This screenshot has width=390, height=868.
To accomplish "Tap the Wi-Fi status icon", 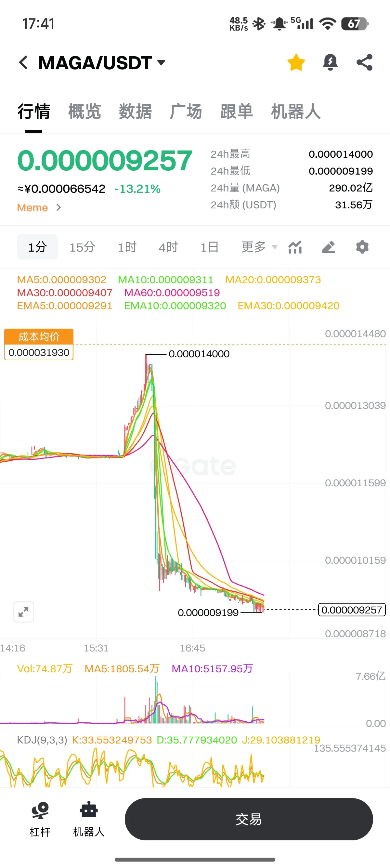I will 328,24.
